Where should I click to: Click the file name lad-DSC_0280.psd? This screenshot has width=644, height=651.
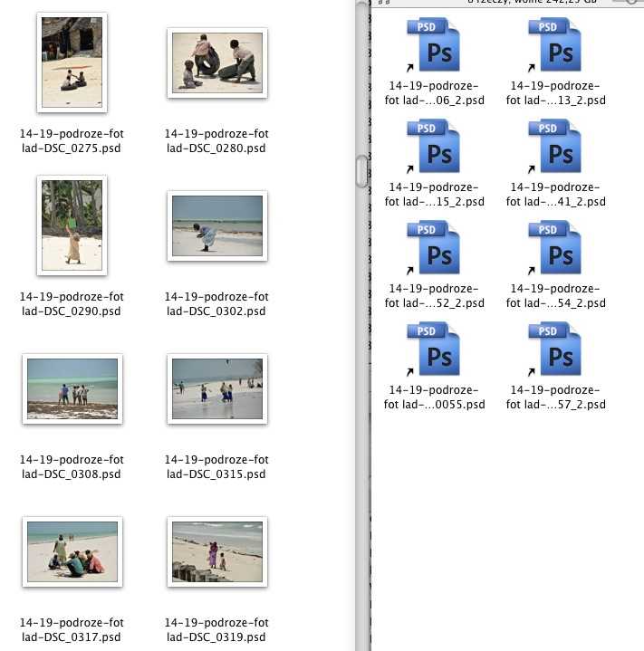[x=216, y=148]
